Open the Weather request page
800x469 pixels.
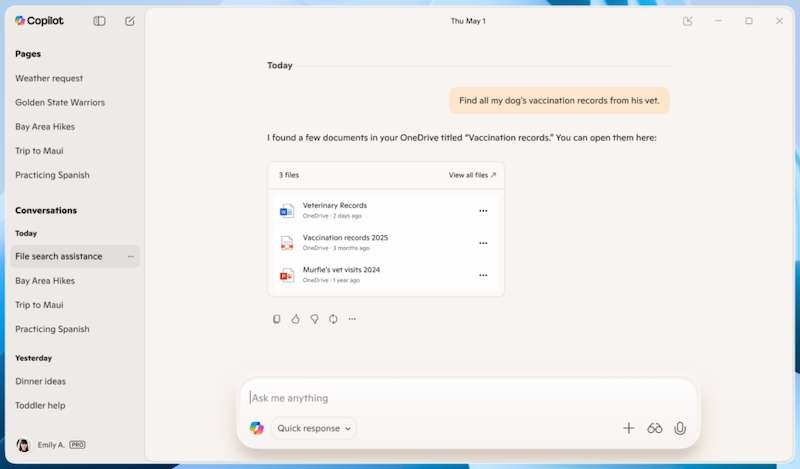tap(49, 79)
